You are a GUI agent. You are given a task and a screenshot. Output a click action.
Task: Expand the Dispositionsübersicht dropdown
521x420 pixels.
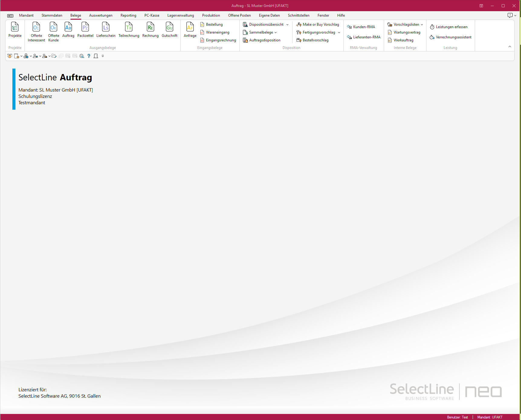coord(287,24)
